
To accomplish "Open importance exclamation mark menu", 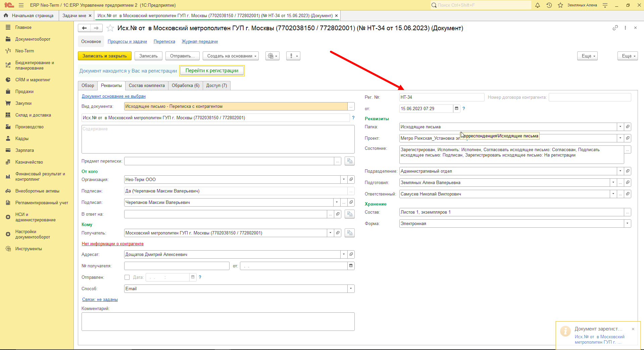I will (293, 56).
